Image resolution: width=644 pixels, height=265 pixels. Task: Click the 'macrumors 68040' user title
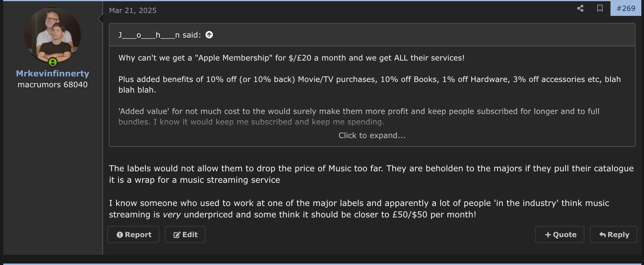point(53,85)
